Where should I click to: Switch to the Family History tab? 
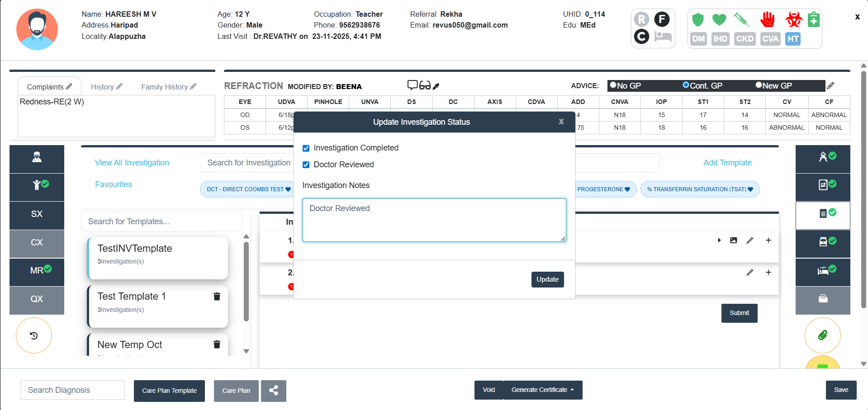coord(168,87)
